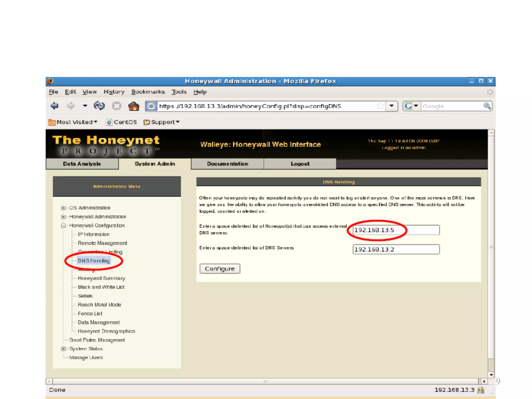Click the horizontal scrollbar at page bottom
Viewport: 532px width, 399px height.
[x=265, y=381]
